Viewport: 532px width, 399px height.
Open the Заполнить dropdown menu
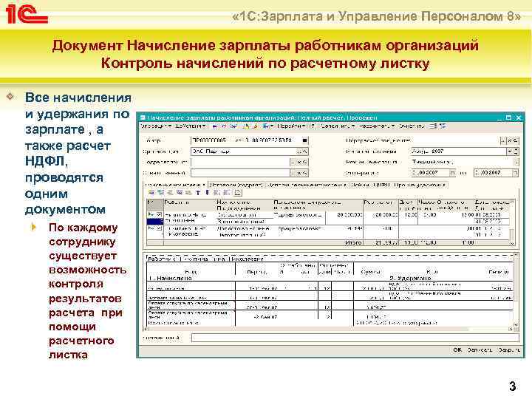(x=338, y=126)
